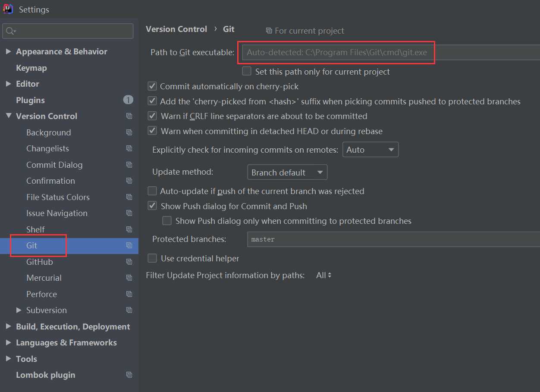Click project-level icon beside Issue Navigation

click(x=129, y=213)
